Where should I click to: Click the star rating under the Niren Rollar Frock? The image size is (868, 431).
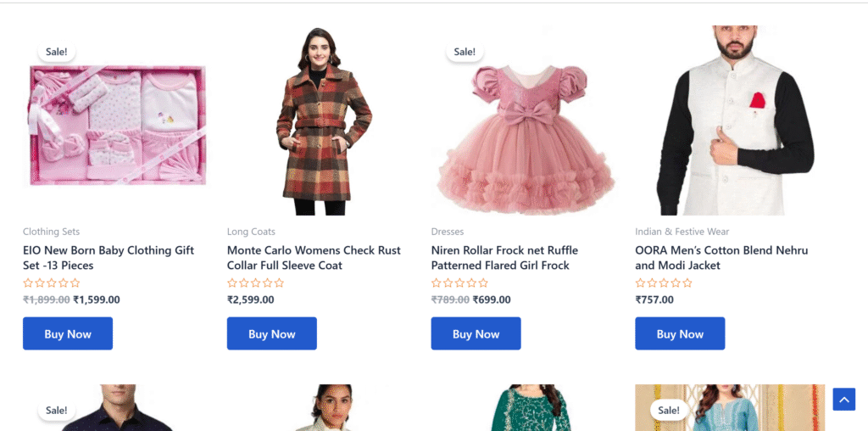point(460,283)
